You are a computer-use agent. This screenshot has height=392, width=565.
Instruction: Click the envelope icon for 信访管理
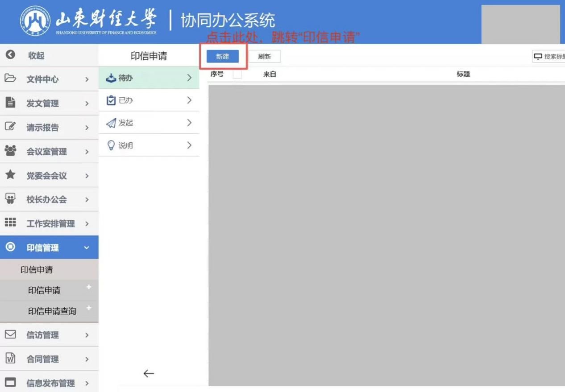point(10,334)
